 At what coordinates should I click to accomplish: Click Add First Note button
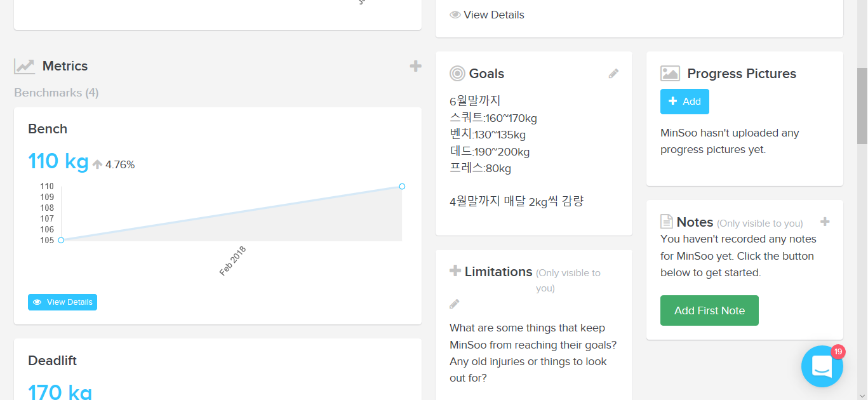(x=709, y=310)
